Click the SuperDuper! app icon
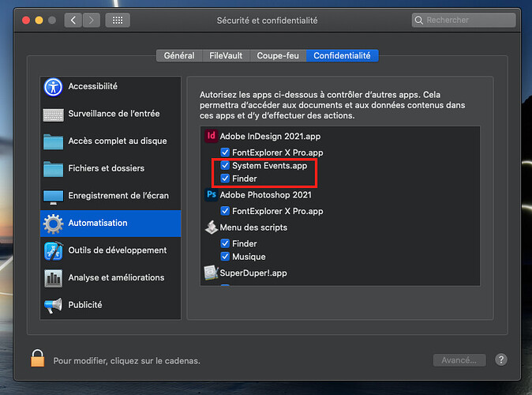 tap(211, 273)
